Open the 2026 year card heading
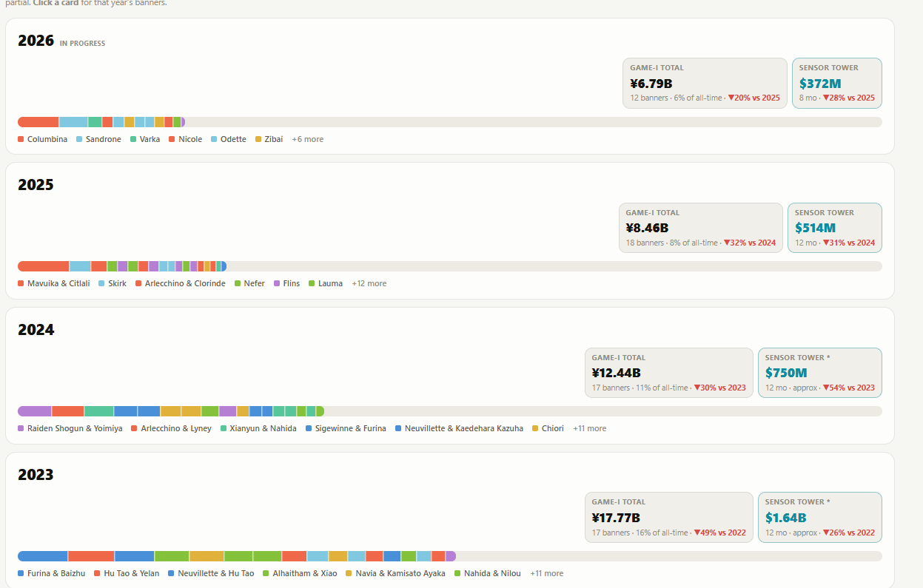 click(x=36, y=41)
